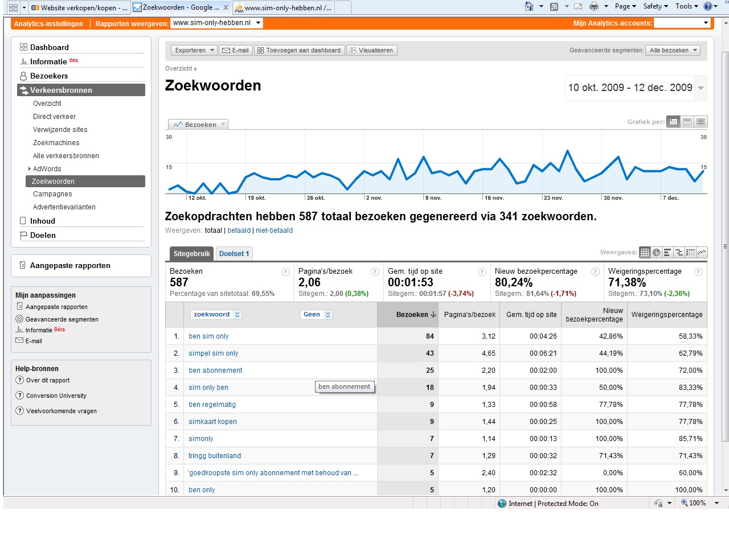The width and height of the screenshot is (729, 560).
Task: Open the Bezoeken graph metric dropdown
Action: [x=198, y=124]
